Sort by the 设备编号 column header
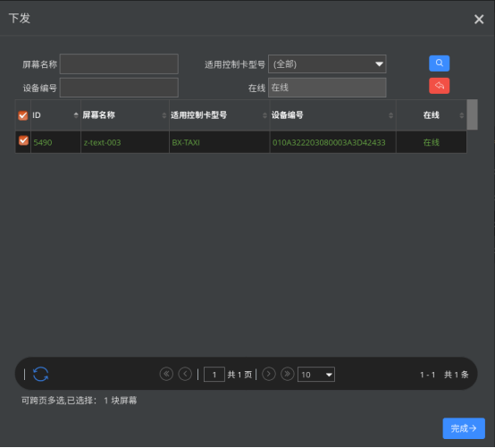The image size is (495, 448). click(332, 115)
